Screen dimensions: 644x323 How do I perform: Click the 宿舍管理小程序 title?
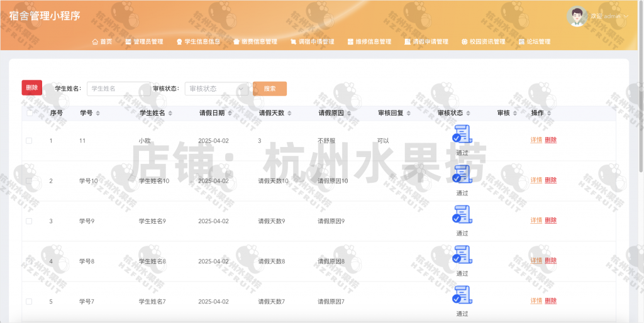[45, 16]
